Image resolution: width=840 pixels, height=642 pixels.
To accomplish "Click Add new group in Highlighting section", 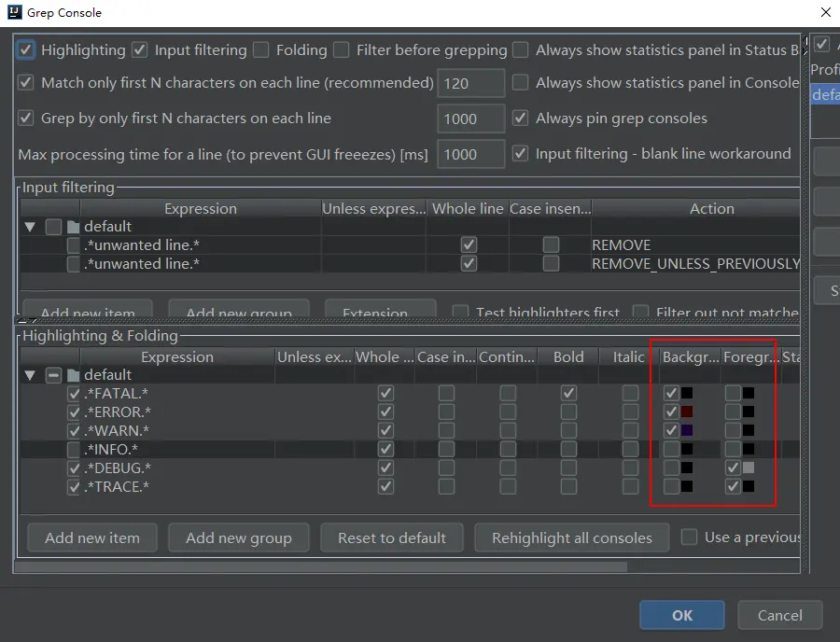I will coord(238,537).
